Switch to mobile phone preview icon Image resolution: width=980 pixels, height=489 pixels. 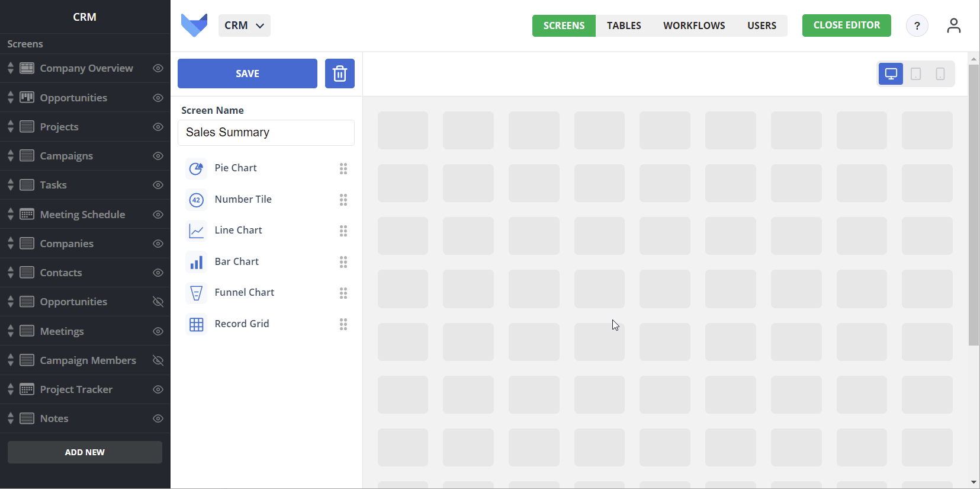(940, 74)
